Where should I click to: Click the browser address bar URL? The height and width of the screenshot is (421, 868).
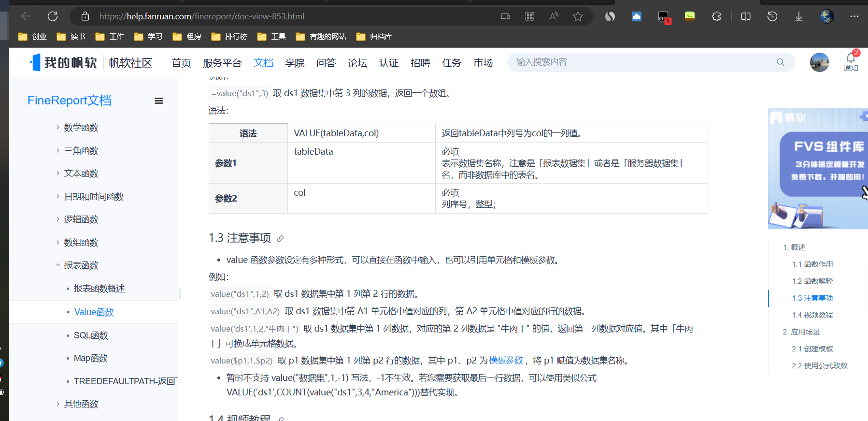pyautogui.click(x=202, y=16)
